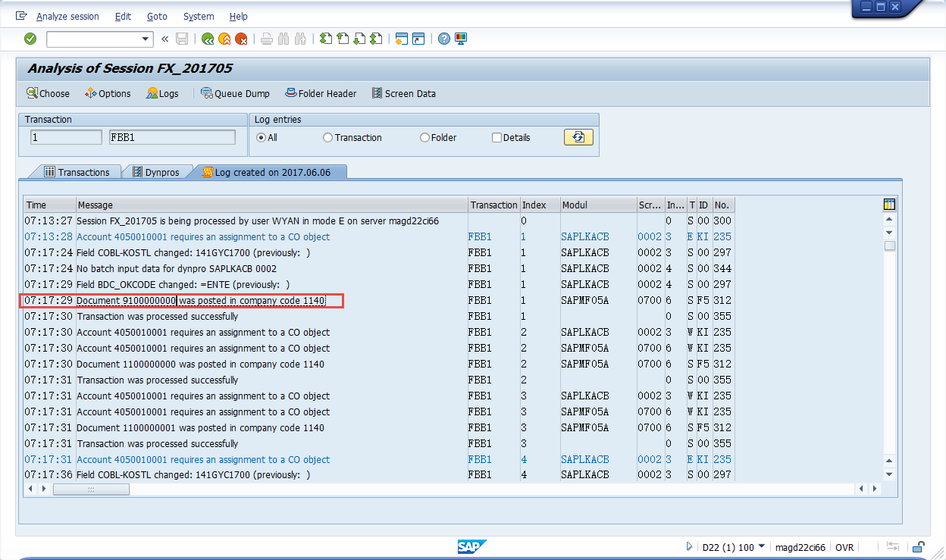Image resolution: width=946 pixels, height=560 pixels.
Task: Open the System menu
Action: tap(199, 16)
